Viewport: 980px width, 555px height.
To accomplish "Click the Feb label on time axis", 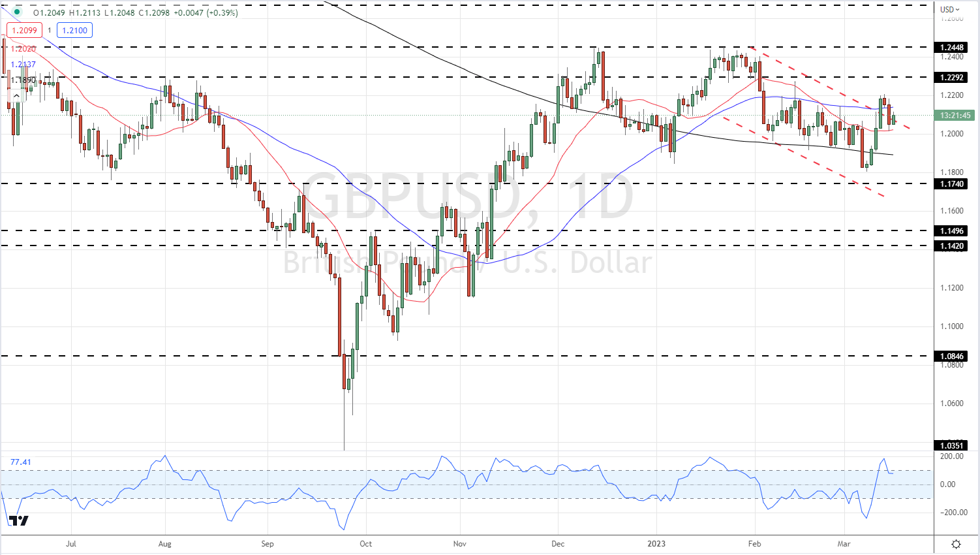I will point(754,543).
